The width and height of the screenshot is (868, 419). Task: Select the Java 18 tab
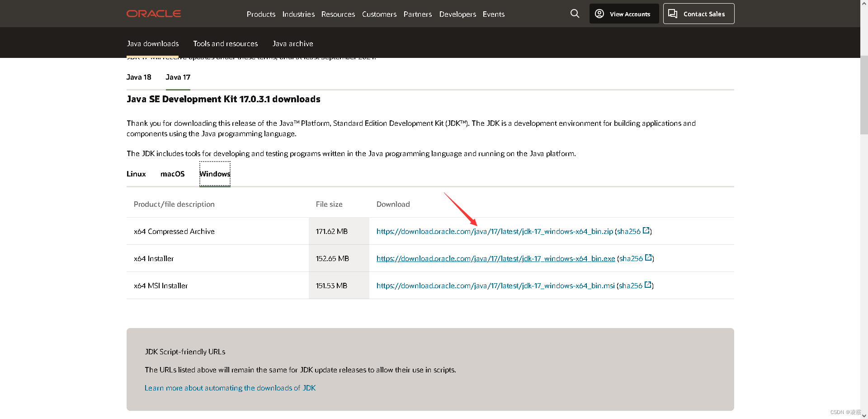139,77
